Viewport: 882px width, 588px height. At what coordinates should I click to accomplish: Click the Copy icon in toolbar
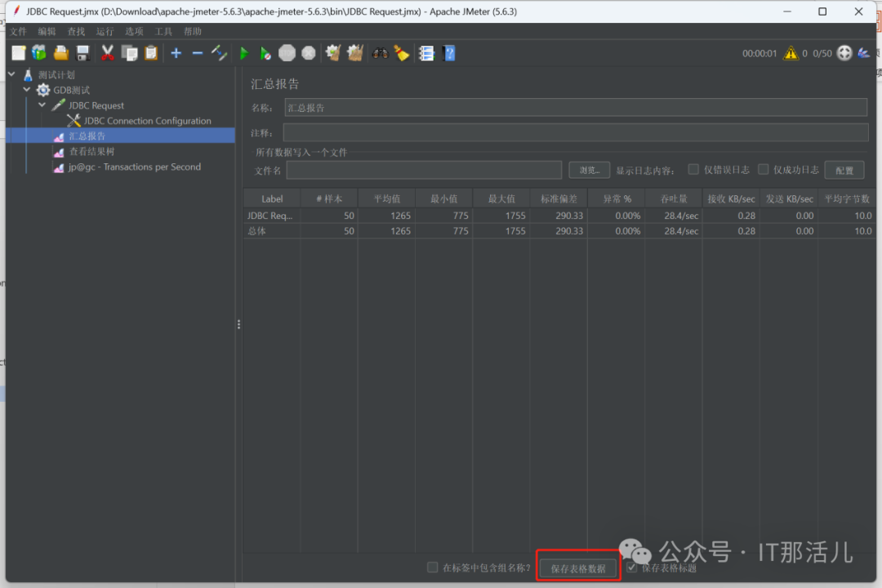click(x=129, y=53)
